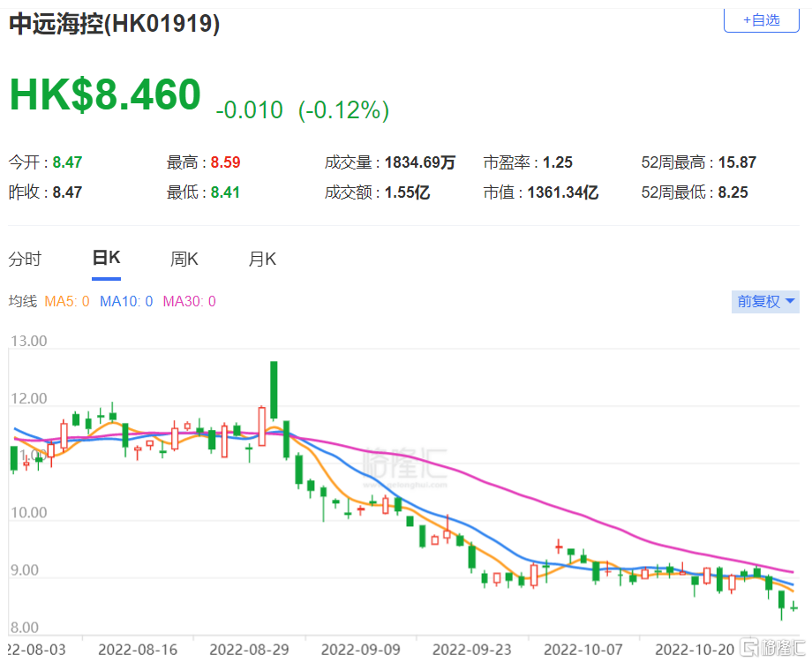Click the 12.00 price axis label

29,398
